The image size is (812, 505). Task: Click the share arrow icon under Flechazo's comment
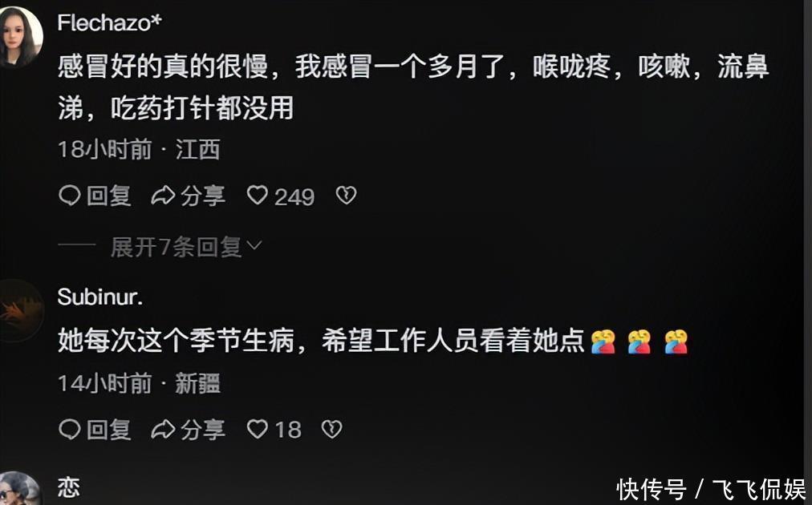[x=163, y=196]
